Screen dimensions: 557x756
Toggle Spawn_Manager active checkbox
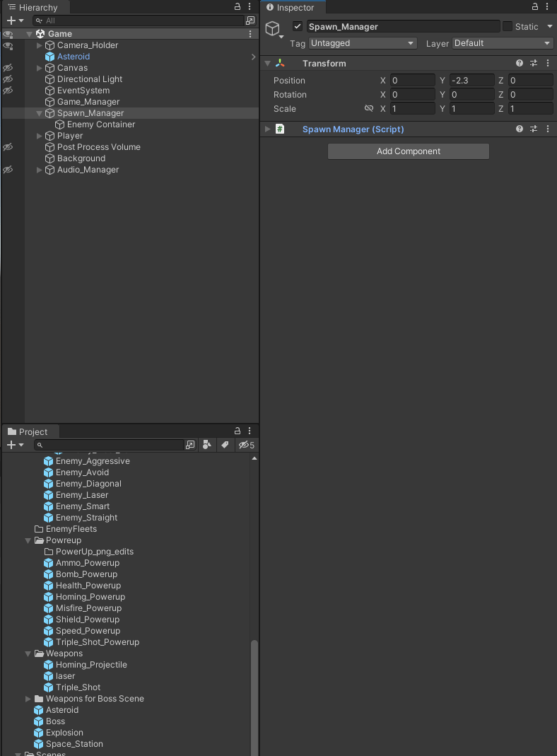pos(298,26)
